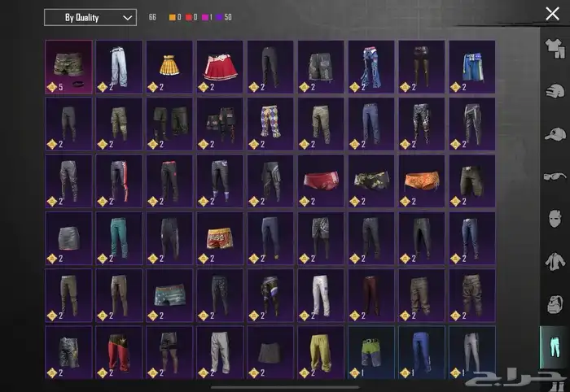This screenshot has height=392, width=570.
Task: Open the jacket tops category icon
Action: click(554, 260)
